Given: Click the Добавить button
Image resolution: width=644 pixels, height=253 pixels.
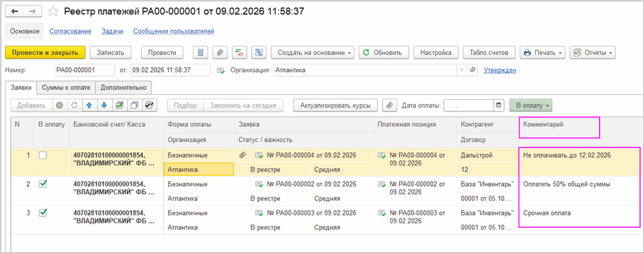Looking at the screenshot, I should (x=31, y=106).
